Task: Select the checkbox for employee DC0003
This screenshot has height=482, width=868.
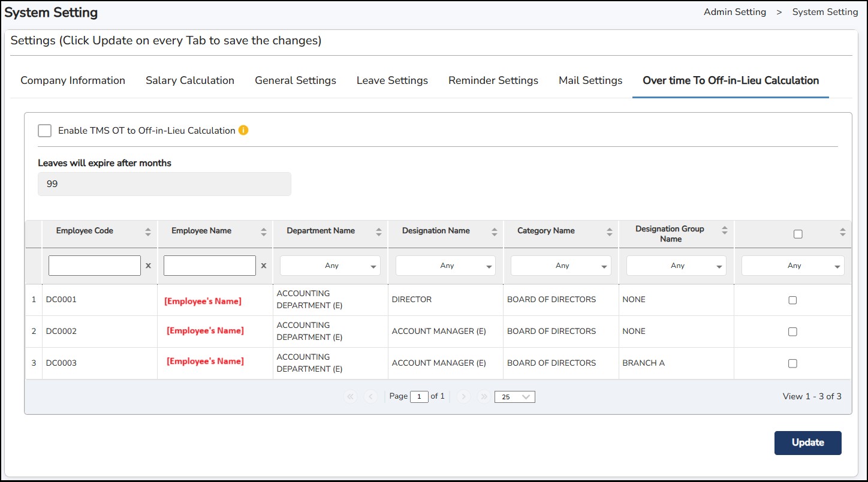Action: click(792, 363)
